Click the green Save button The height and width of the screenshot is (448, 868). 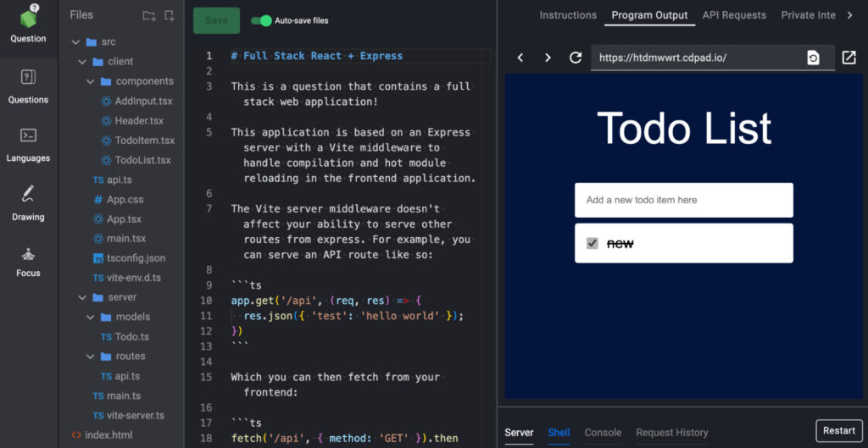(216, 20)
